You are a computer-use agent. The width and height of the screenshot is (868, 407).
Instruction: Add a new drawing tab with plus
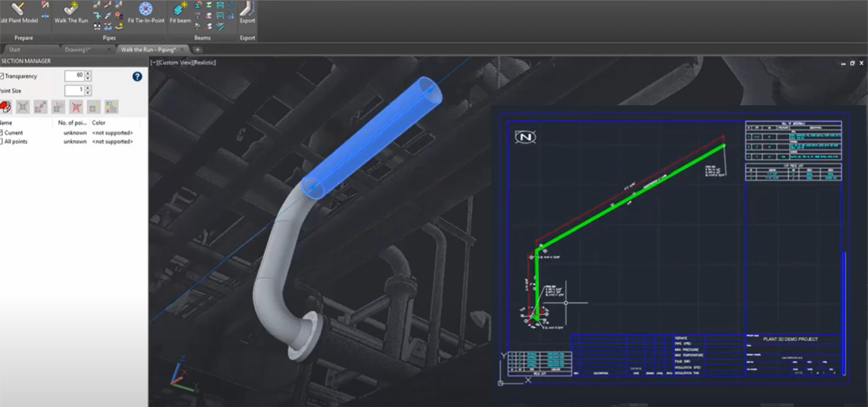[198, 50]
